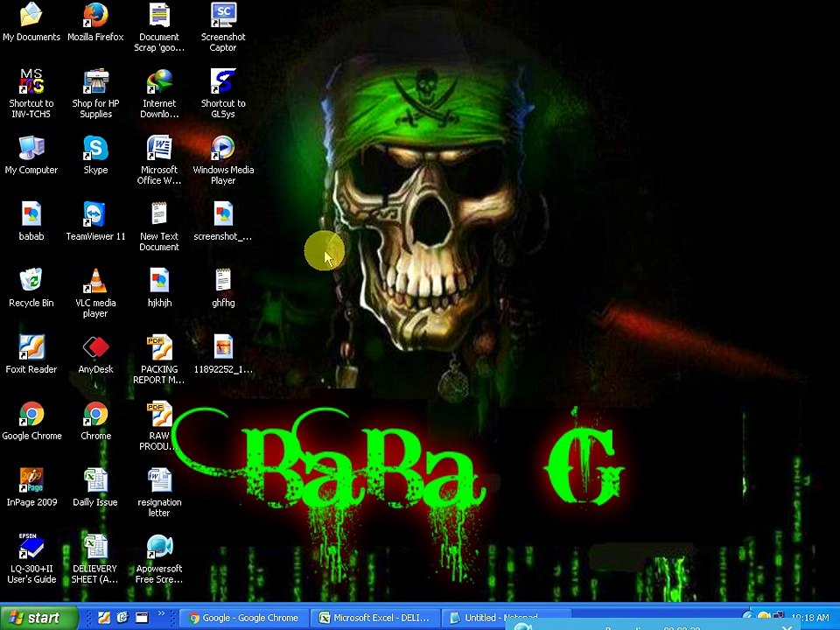
Task: Open TeamViewer 11 shortcut
Action: point(95,221)
